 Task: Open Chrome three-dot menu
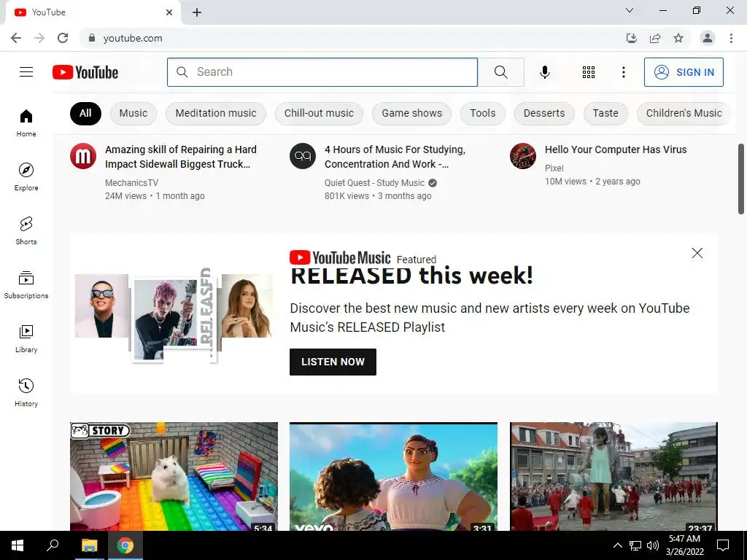pos(731,38)
